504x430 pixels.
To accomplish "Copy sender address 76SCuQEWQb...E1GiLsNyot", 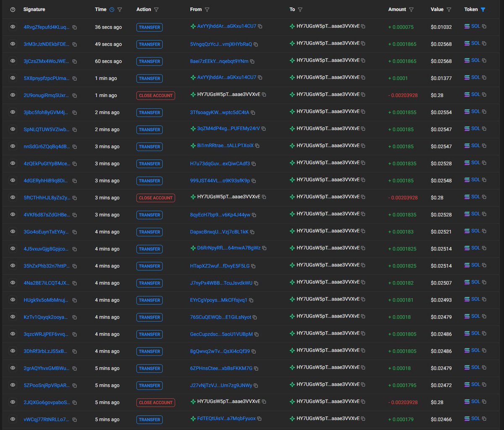I will [x=255, y=317].
